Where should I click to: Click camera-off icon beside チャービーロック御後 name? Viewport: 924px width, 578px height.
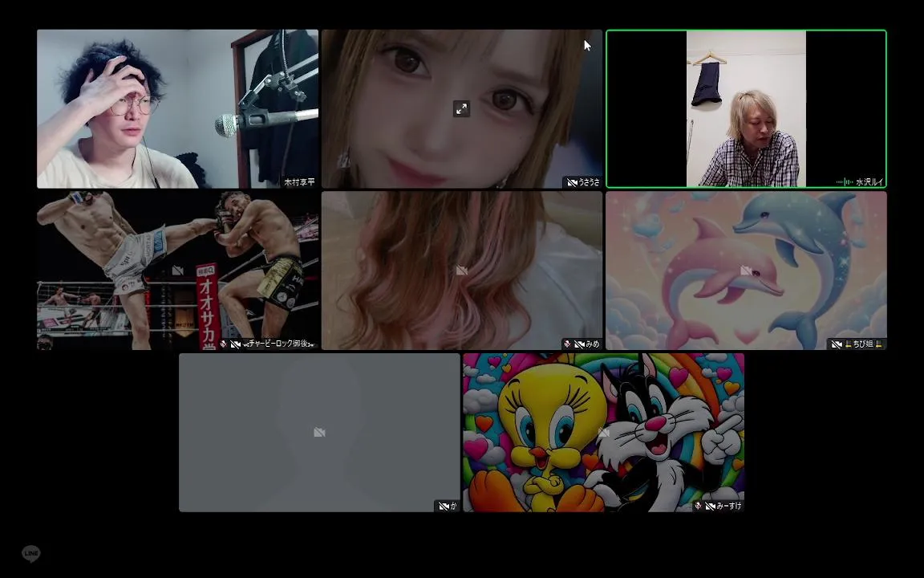coord(235,344)
